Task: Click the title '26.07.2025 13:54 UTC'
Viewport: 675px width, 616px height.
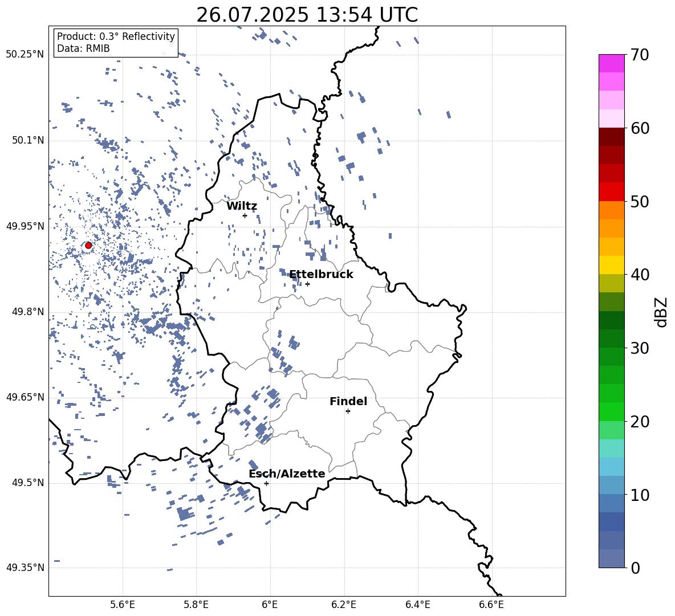Action: [307, 15]
